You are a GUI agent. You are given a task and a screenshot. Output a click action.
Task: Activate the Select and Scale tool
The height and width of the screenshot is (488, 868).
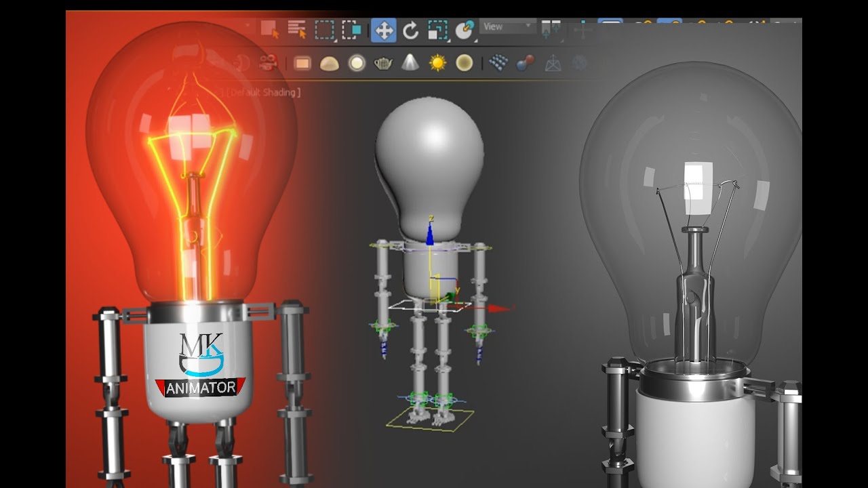(437, 30)
